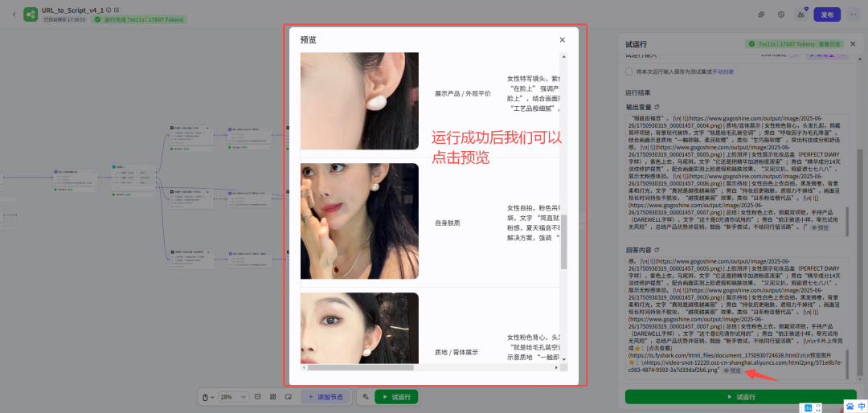
Task: Click the scroll-down arrow of the preview dialog
Action: (564, 360)
